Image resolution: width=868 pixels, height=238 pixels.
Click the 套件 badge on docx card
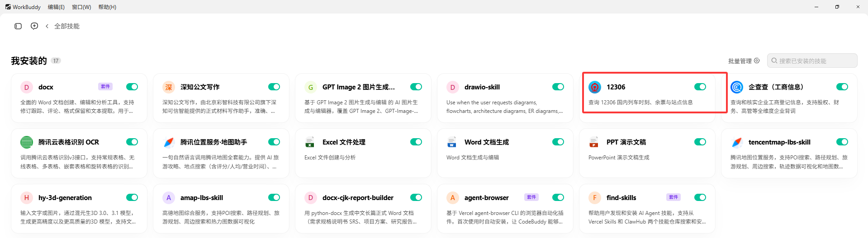105,86
